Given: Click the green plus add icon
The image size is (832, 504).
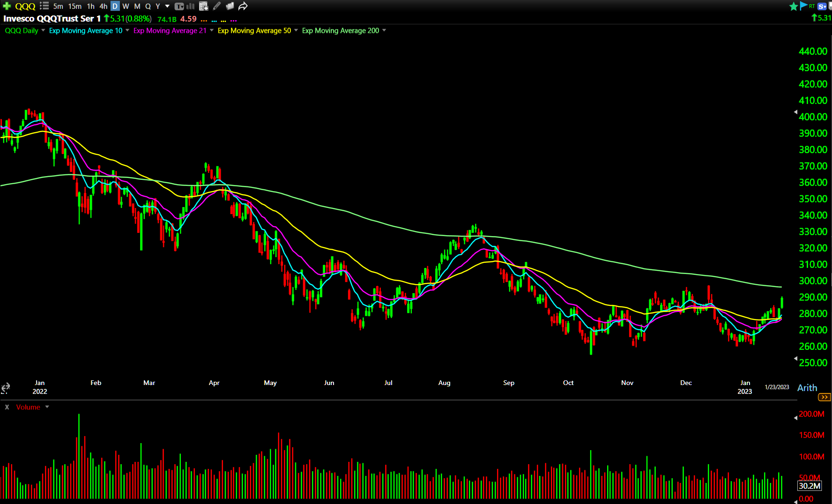Looking at the screenshot, I should coord(7,6).
